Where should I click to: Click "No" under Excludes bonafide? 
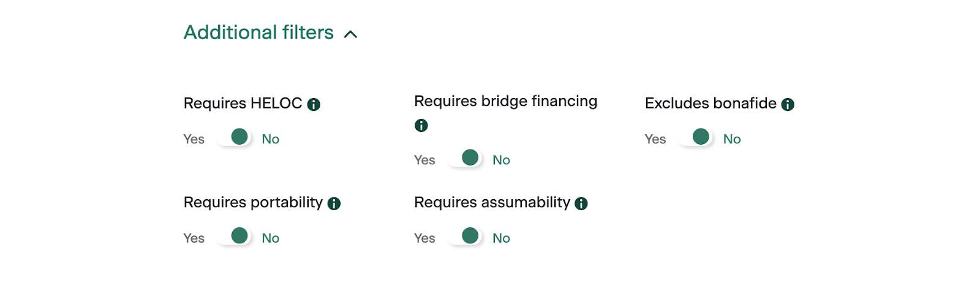732,139
